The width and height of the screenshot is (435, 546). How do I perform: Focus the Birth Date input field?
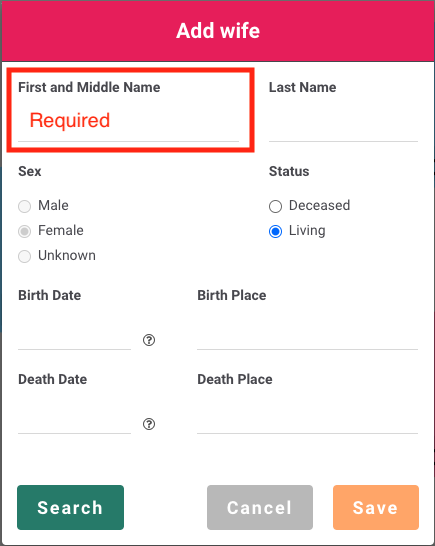click(75, 336)
